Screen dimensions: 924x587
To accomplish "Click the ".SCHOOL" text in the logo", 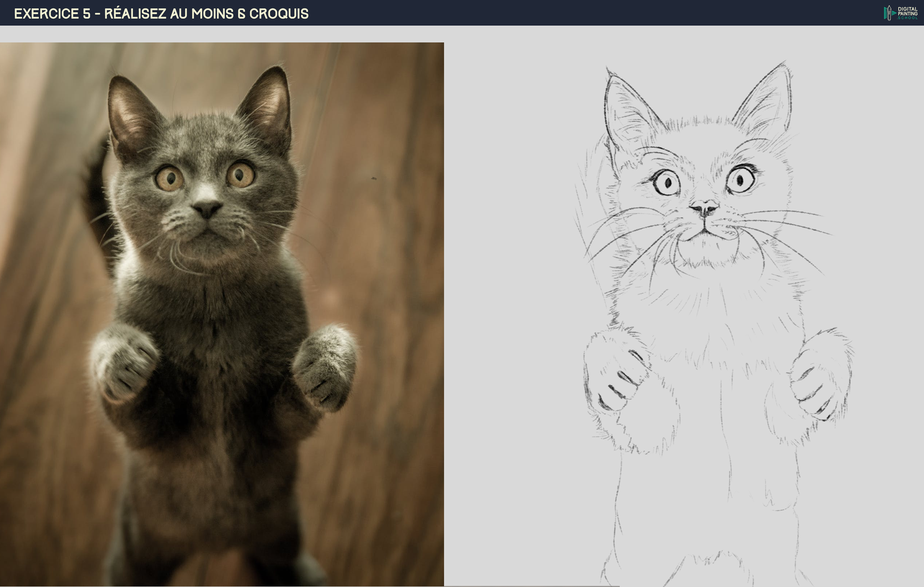I will 907,18.
